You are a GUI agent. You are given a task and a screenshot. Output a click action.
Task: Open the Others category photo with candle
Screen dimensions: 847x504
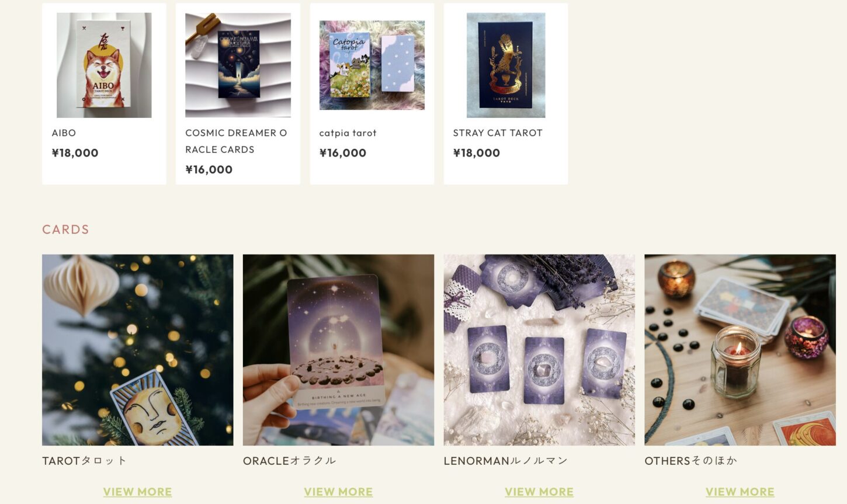tap(740, 350)
